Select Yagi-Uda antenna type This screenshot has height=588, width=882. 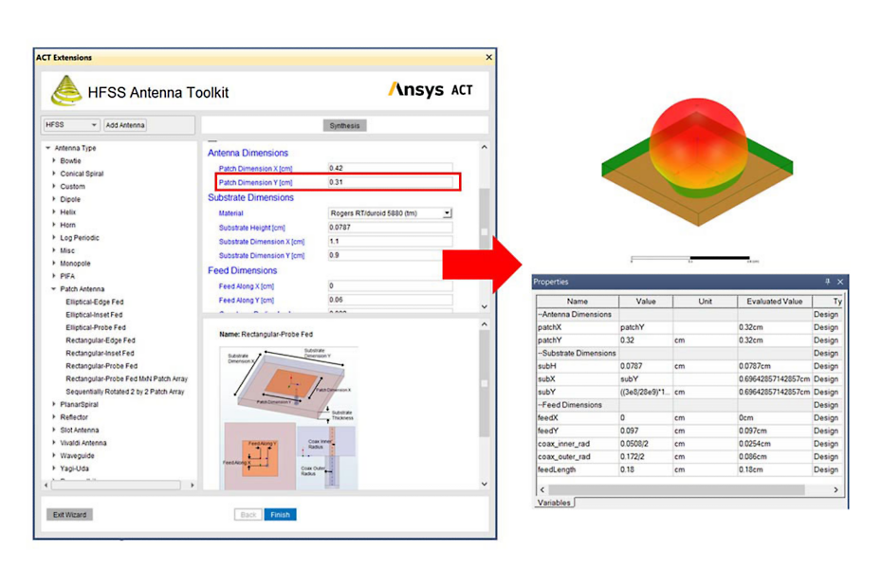[74, 469]
